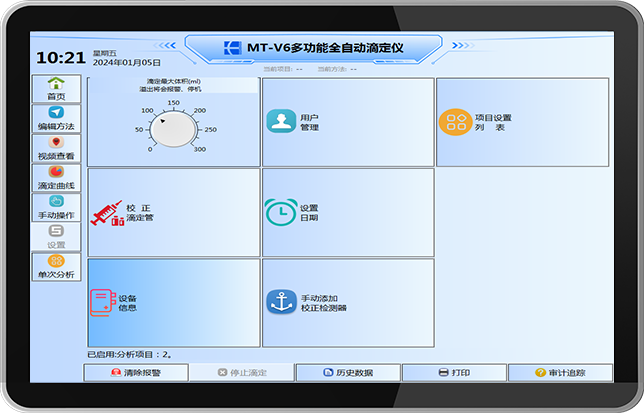Open 审计追踪 audit trail button
Image resolution: width=644 pixels, height=413 pixels.
pyautogui.click(x=560, y=372)
